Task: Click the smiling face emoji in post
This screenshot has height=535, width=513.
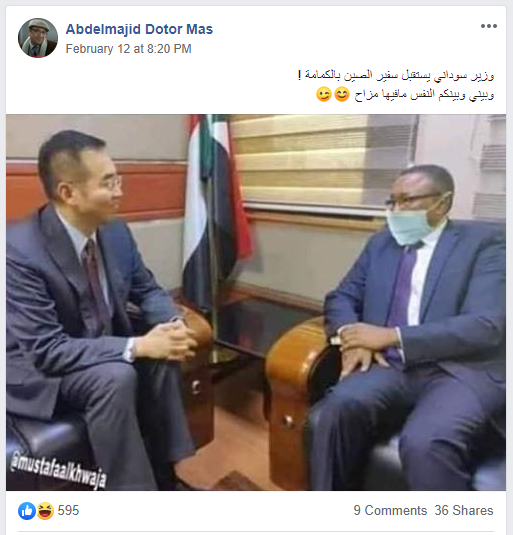Action: 342,95
